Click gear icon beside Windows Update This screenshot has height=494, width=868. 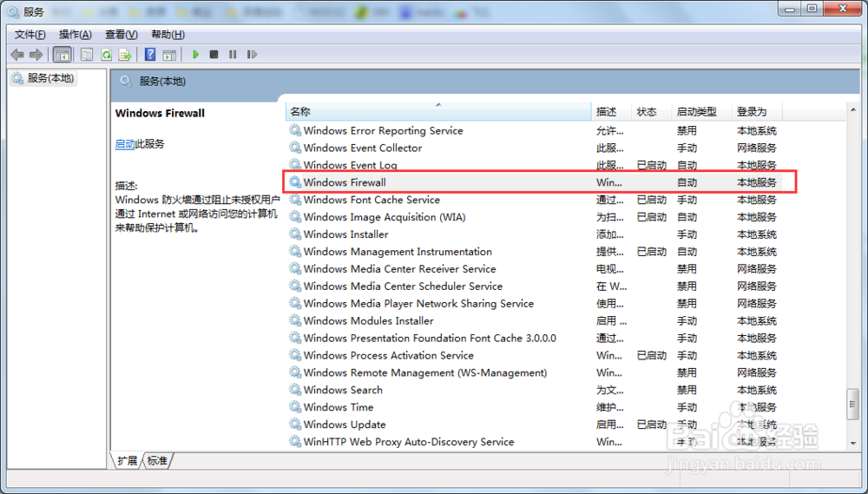pos(295,425)
